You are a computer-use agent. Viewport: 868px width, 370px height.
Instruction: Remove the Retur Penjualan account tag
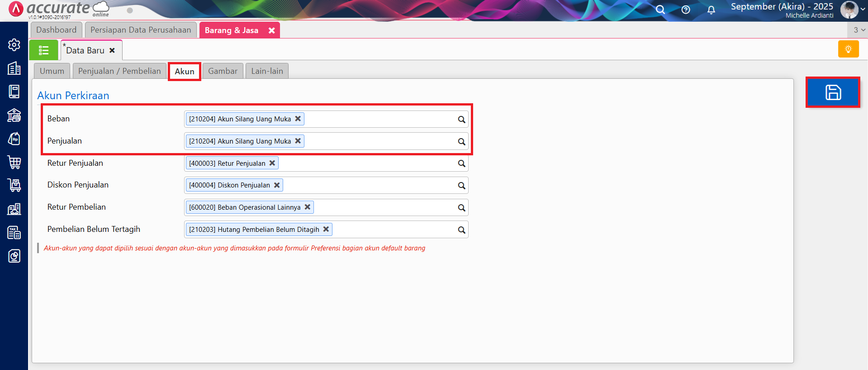point(272,163)
